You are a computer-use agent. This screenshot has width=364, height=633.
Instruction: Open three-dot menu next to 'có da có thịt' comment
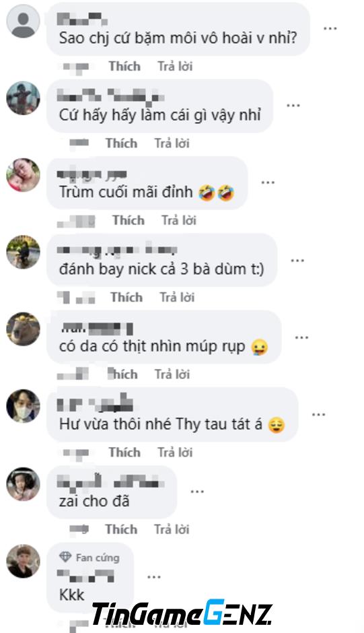(x=302, y=337)
